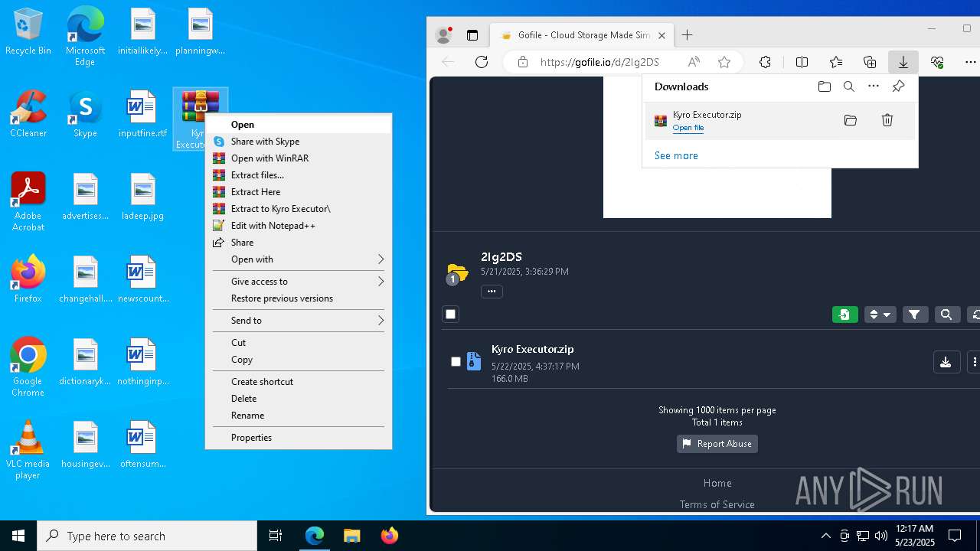This screenshot has width=980, height=551.
Task: Choose Open in context menu
Action: (x=299, y=125)
